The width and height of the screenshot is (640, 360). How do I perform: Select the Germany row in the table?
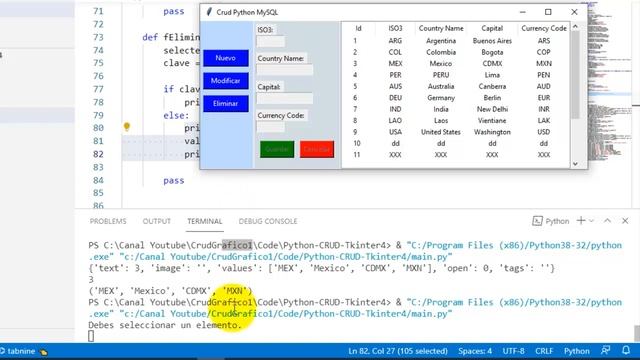click(x=456, y=98)
